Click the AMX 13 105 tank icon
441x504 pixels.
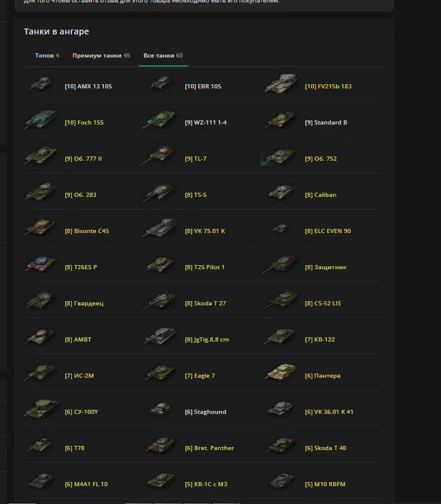pyautogui.click(x=40, y=84)
